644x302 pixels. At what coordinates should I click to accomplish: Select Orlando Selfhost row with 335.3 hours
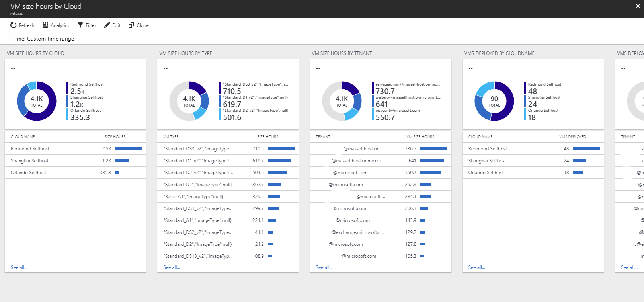[75, 173]
